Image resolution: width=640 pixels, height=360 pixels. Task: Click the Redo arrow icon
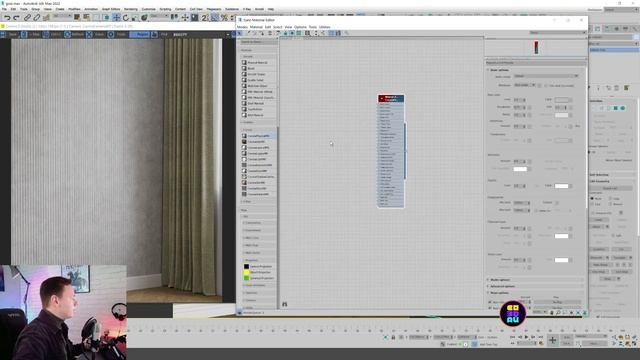pyautogui.click(x=16, y=18)
